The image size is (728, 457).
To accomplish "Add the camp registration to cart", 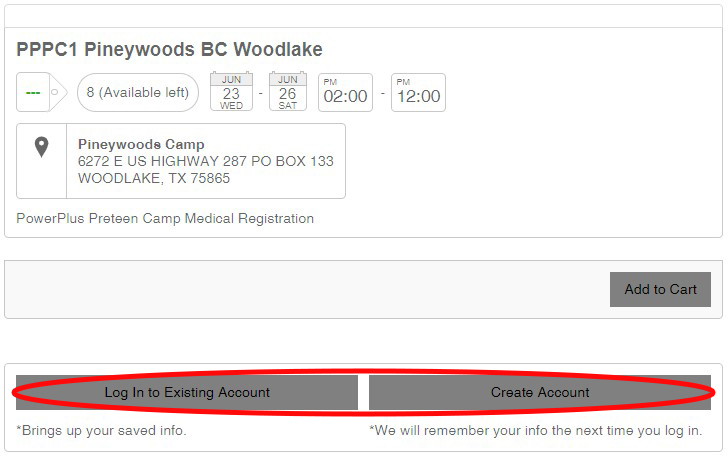I will pyautogui.click(x=660, y=289).
